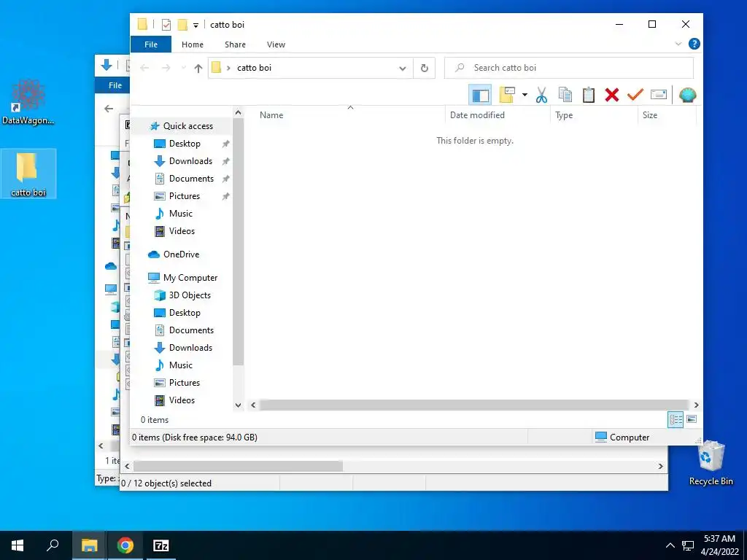
Task: Switch to the Share ribbon tab
Action: click(x=236, y=44)
